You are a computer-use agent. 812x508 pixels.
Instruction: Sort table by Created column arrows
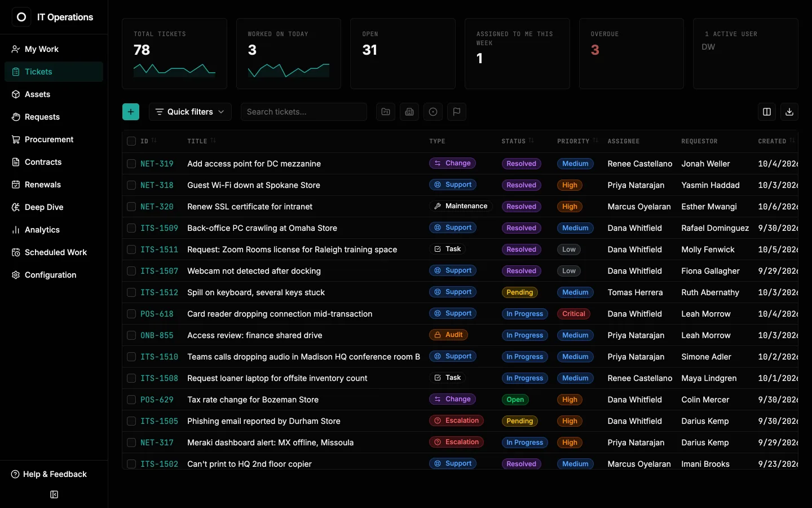point(792,141)
